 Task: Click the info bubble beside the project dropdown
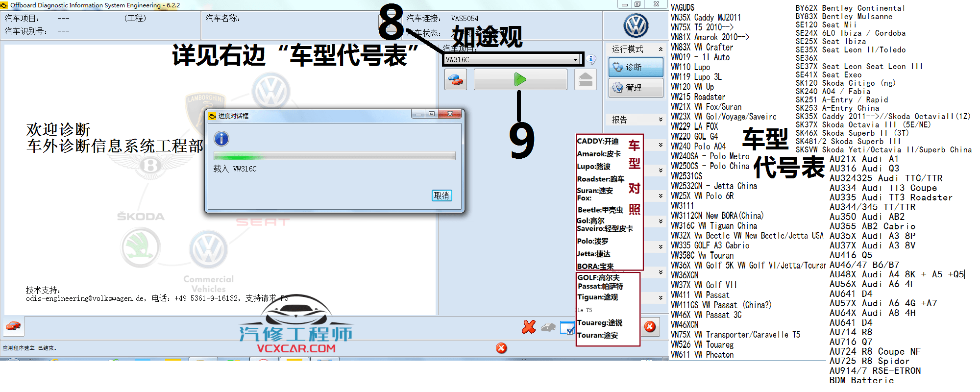591,60
